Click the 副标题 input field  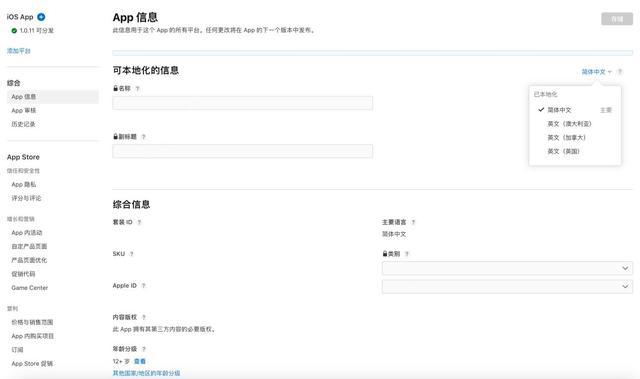242,151
